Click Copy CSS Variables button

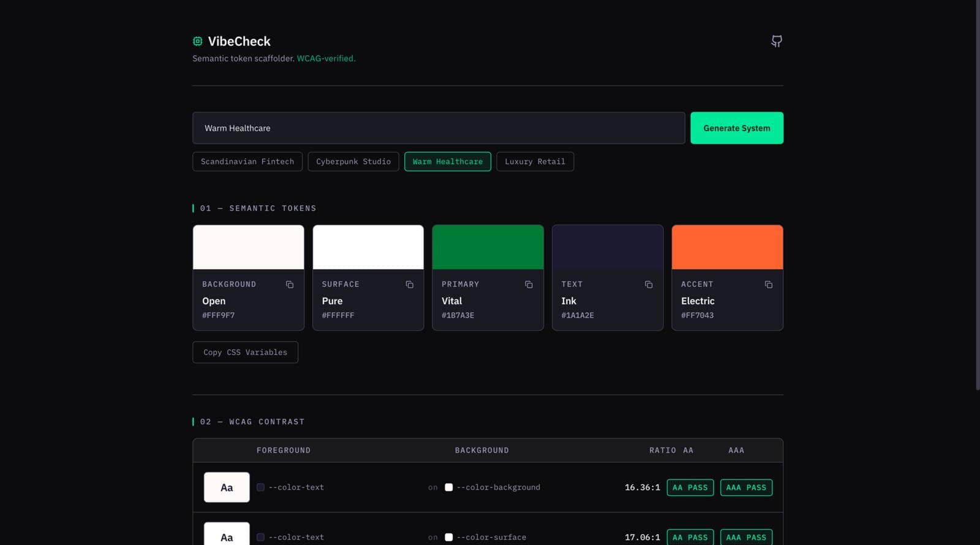tap(245, 353)
